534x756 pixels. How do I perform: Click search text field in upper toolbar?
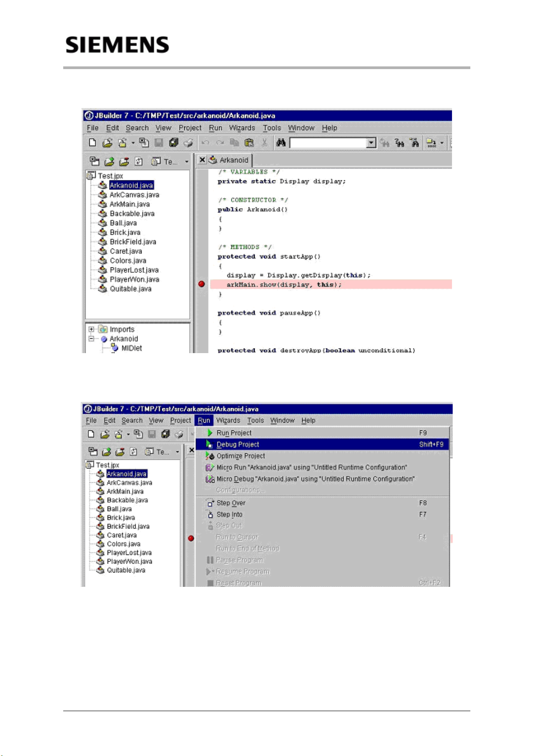[x=328, y=143]
